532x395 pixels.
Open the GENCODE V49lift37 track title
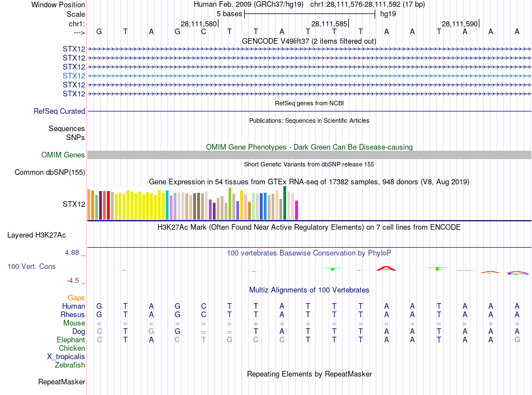point(309,41)
